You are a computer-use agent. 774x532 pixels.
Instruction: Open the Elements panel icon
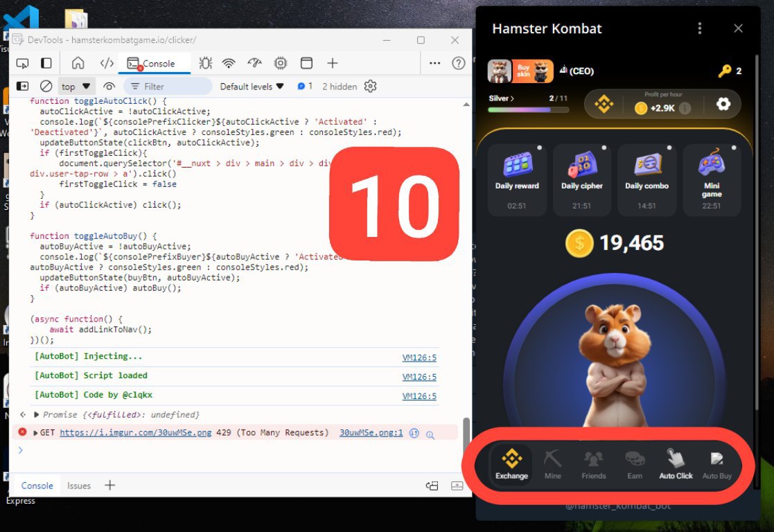click(x=107, y=63)
